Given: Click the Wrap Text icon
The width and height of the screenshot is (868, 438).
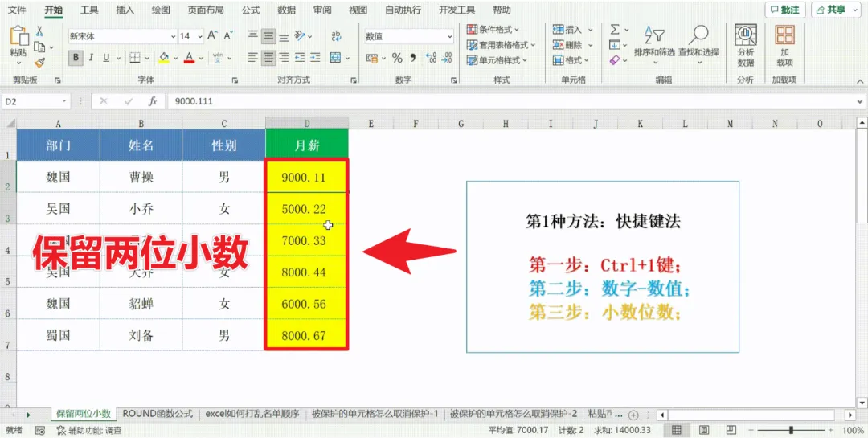Looking at the screenshot, I should tap(337, 36).
